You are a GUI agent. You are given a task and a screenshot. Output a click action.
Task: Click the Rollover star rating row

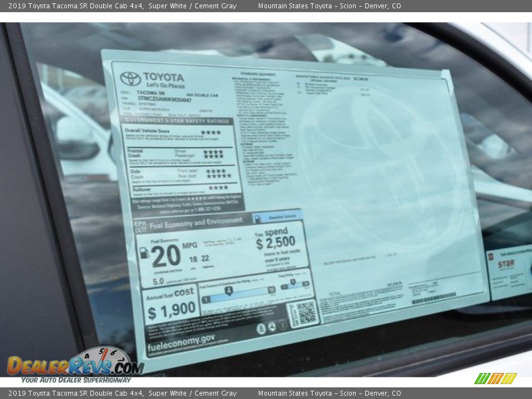click(218, 188)
